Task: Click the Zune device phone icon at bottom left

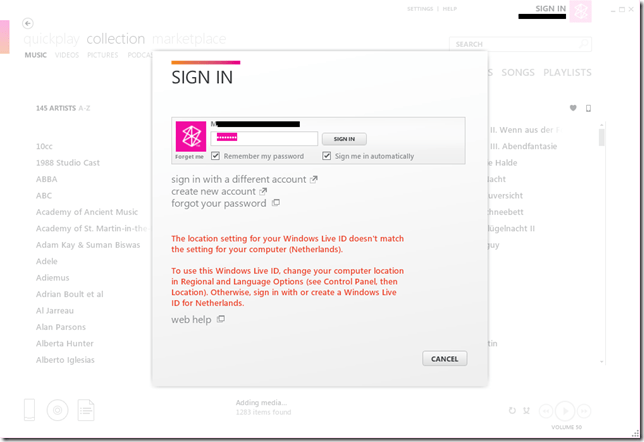Action: 30,409
